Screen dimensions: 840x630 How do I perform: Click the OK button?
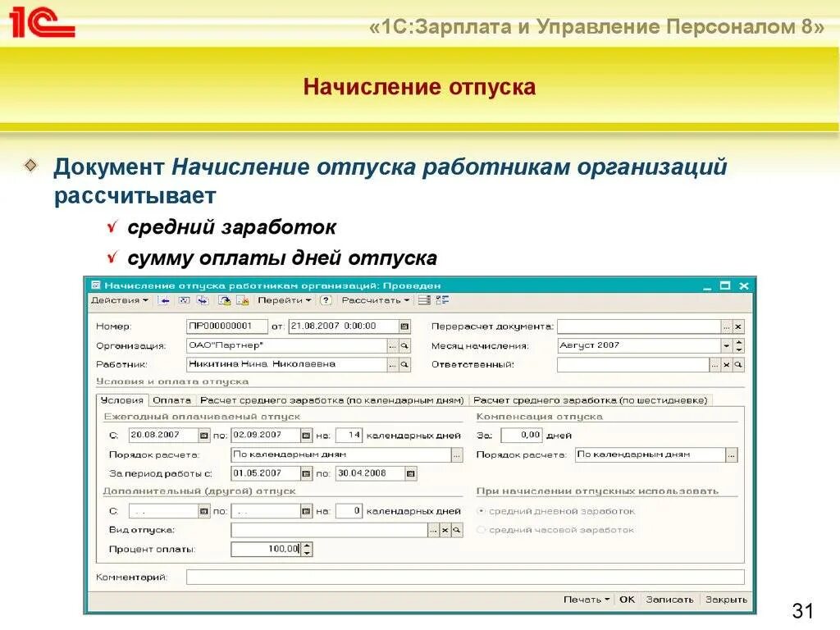tap(627, 600)
